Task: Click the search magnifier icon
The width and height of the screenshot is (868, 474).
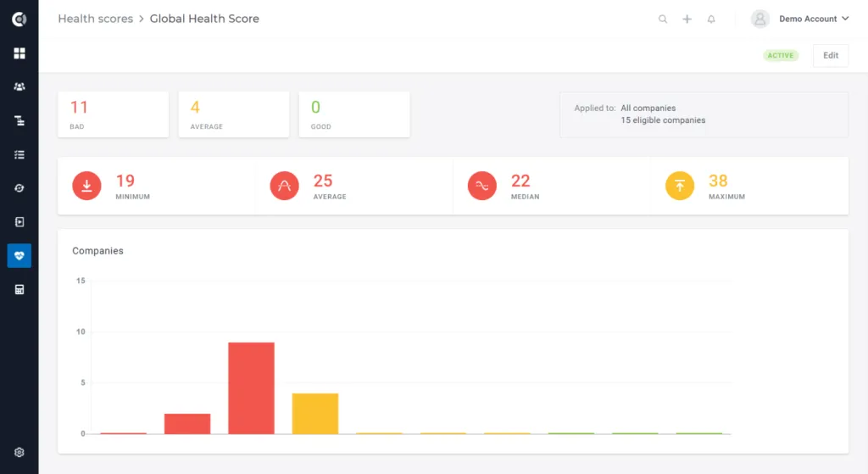Action: 663,19
